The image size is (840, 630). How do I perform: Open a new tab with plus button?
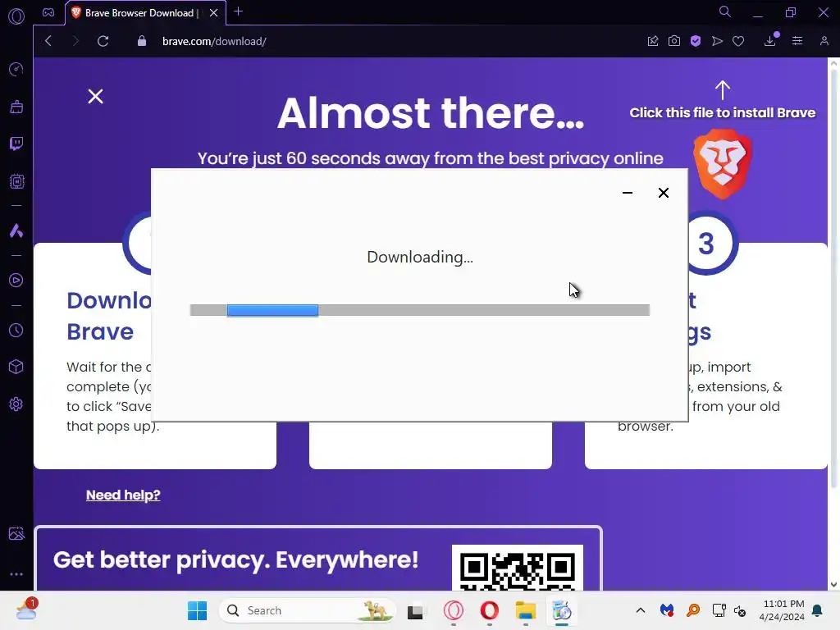pyautogui.click(x=239, y=11)
